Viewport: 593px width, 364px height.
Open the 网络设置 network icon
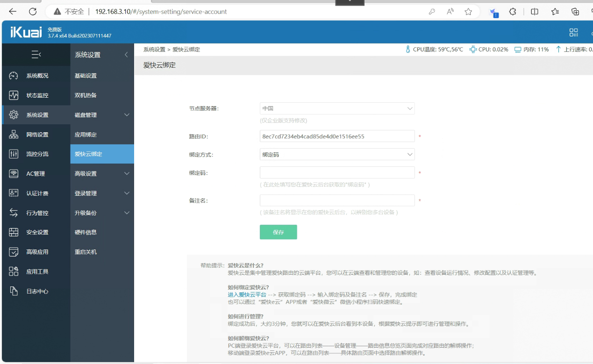coord(14,135)
